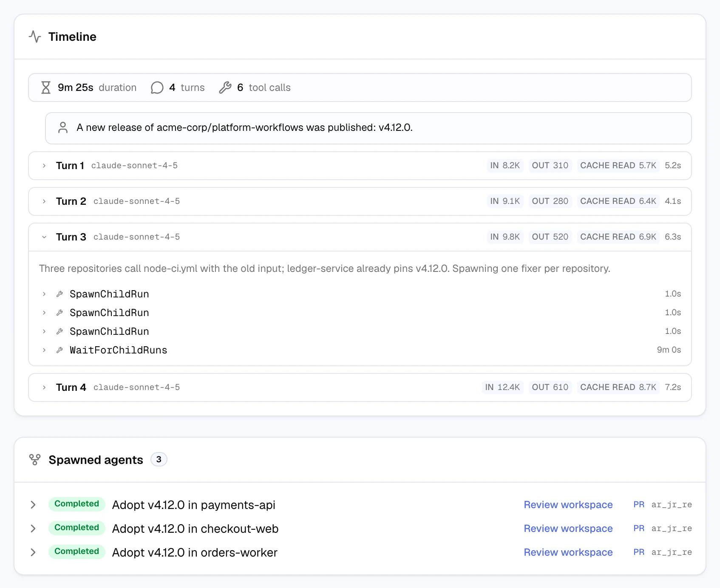Click the Completed badge for checkout-web
The width and height of the screenshot is (720, 588).
(x=77, y=528)
